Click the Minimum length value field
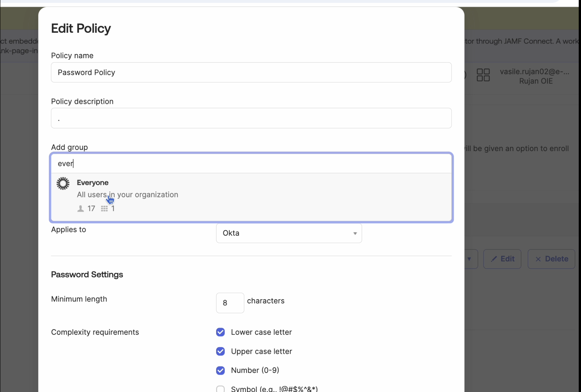Viewport: 581px width, 392px height. 230,303
